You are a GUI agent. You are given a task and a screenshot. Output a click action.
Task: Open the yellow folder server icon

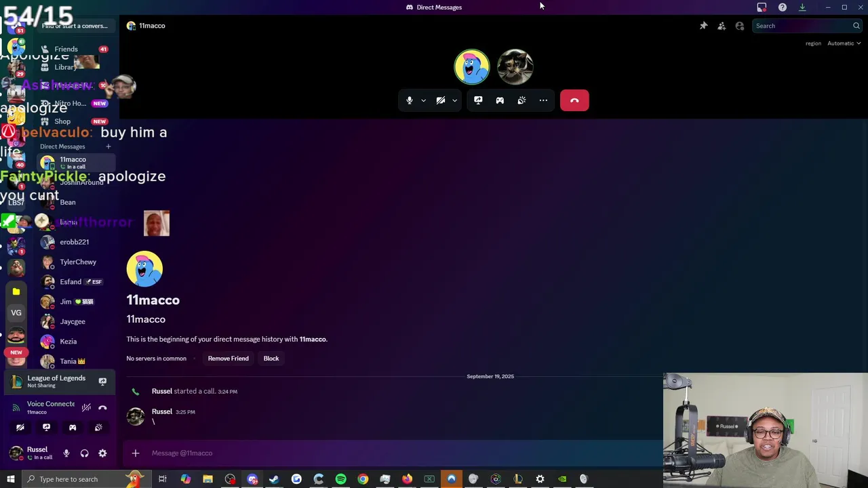pos(16,291)
